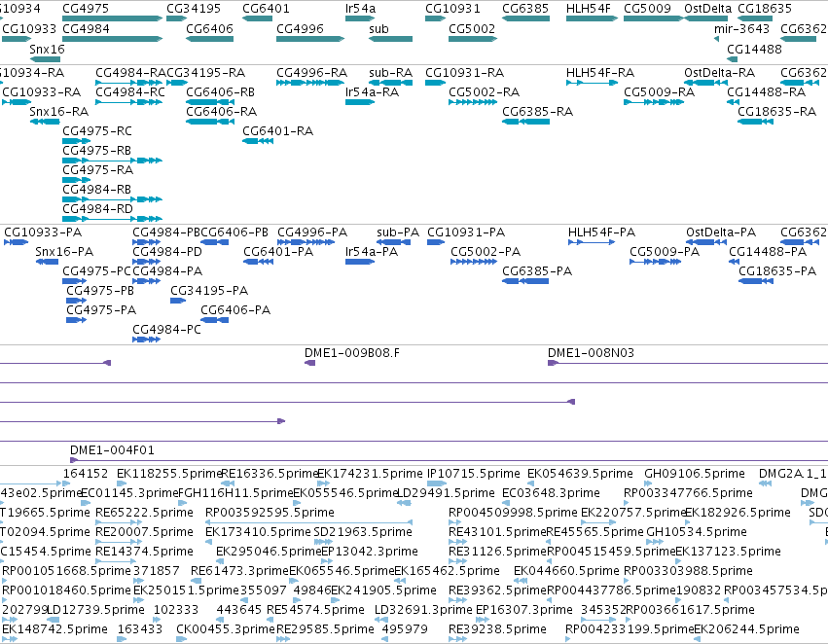Click the CG10933-RA transcript label
Viewport: 828px width, 644px height.
coord(41,91)
